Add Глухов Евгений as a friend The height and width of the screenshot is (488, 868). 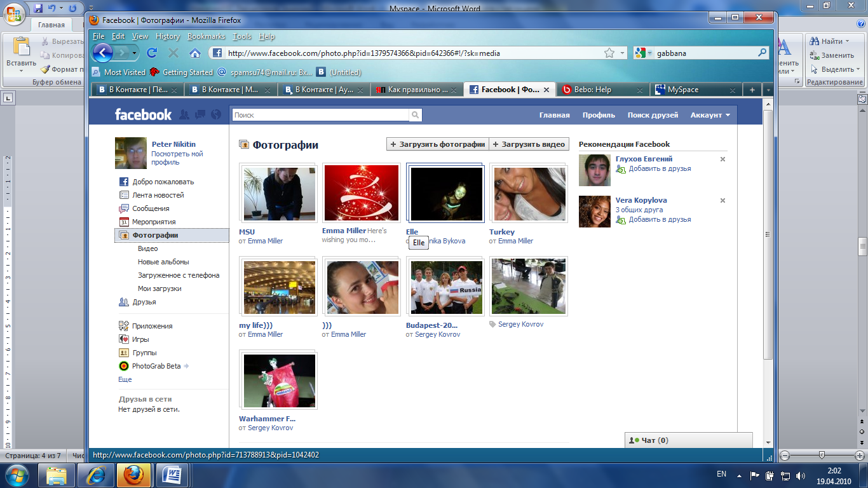point(660,169)
